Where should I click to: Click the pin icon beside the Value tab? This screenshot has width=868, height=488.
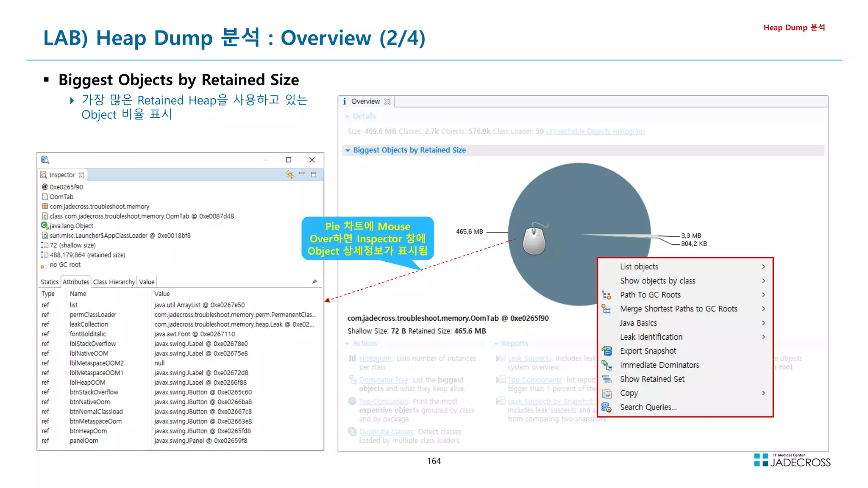[314, 282]
